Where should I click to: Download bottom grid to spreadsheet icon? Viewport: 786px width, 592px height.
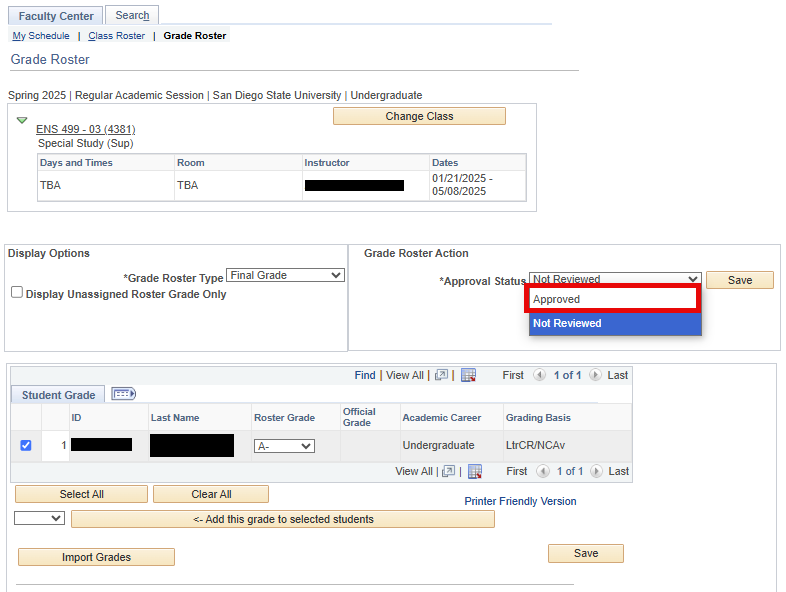(475, 471)
